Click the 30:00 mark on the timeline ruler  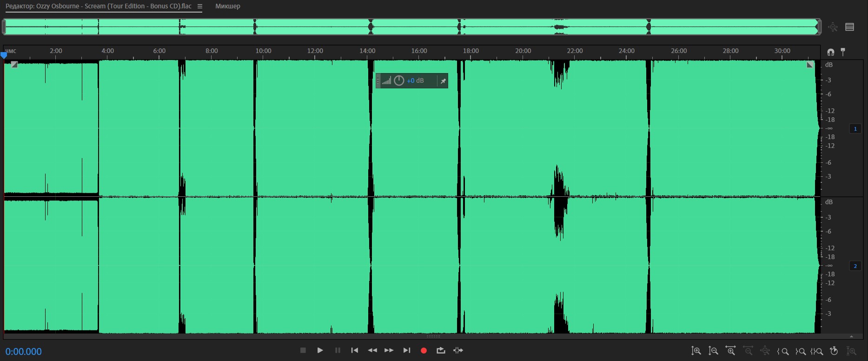pyautogui.click(x=782, y=51)
